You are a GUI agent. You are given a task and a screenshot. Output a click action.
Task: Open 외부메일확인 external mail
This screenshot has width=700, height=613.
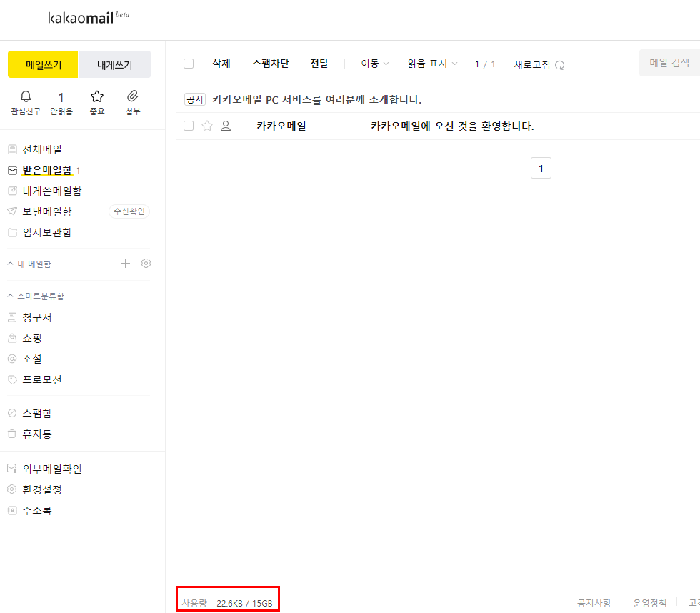[52, 469]
